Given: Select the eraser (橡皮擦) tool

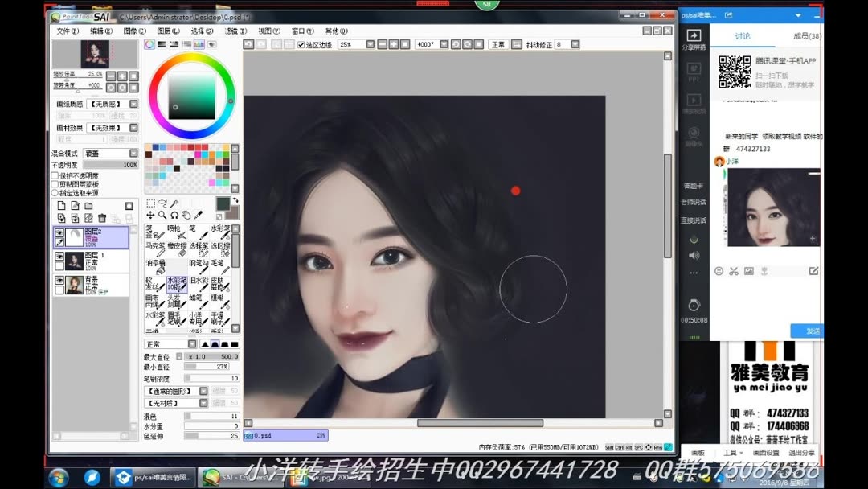Looking at the screenshot, I should click(x=178, y=249).
